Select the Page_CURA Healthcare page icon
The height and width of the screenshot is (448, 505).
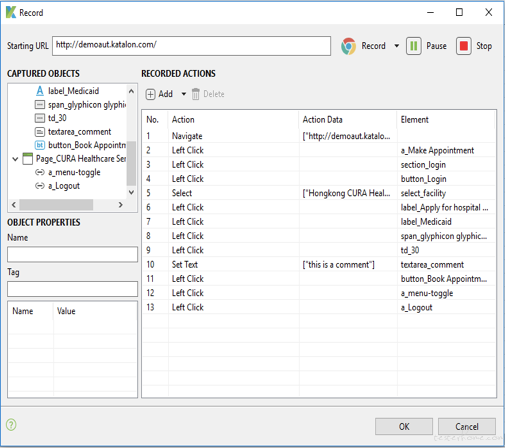tap(27, 159)
